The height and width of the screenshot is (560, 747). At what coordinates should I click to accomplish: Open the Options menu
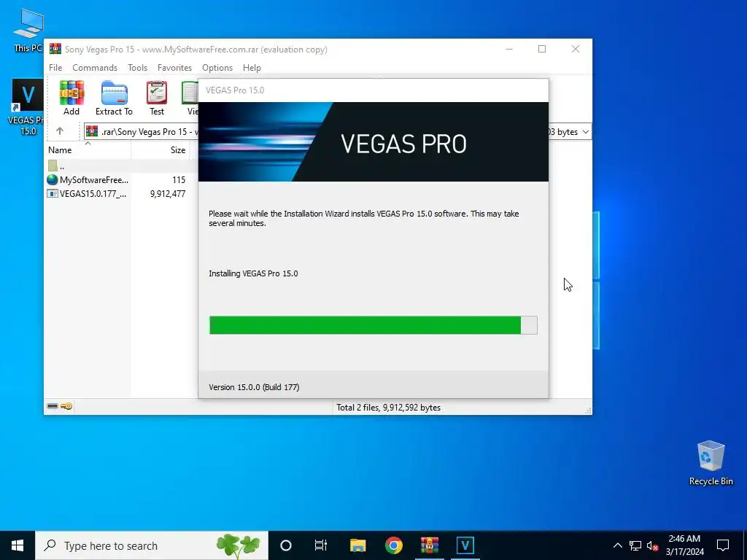tap(217, 68)
